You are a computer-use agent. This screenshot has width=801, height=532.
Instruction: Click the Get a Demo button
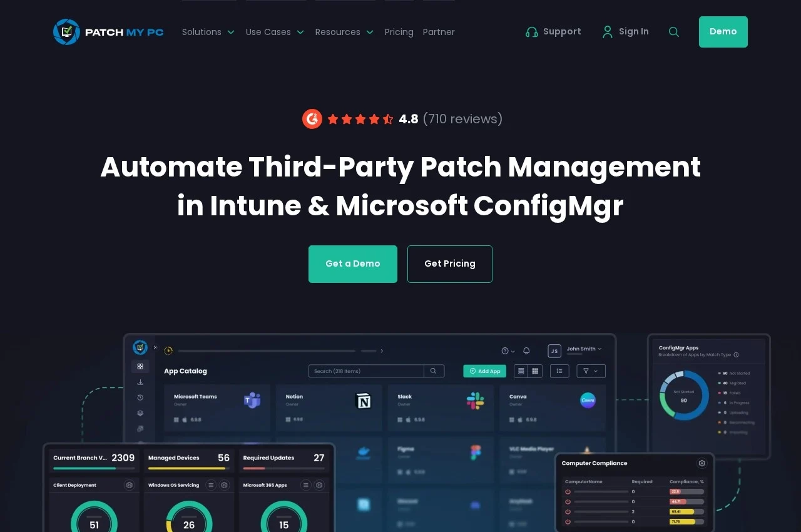[x=353, y=264]
